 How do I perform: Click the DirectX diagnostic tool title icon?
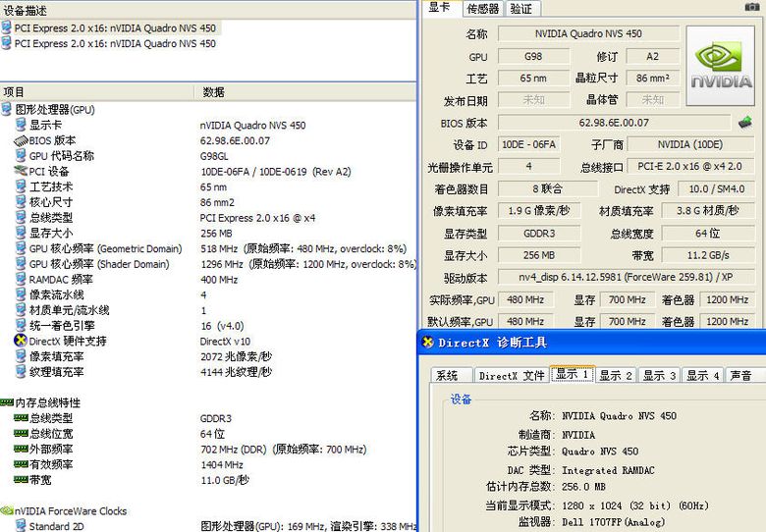(x=428, y=343)
